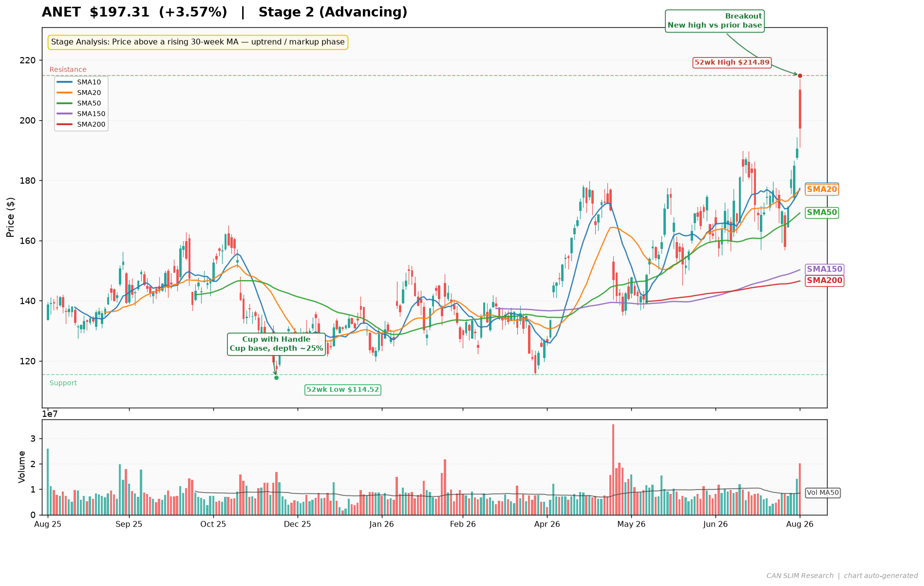Click the 120 tick on the price axis
The height and width of the screenshot is (586, 924).
tap(28, 361)
